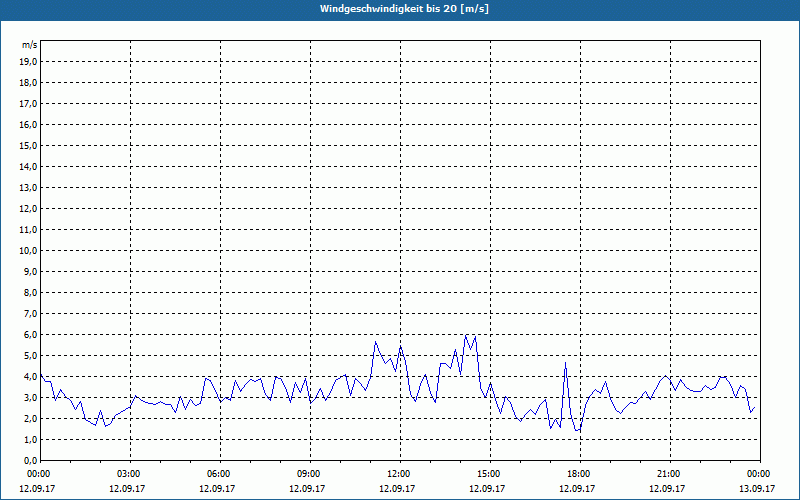The image size is (800, 500).
Task: Select the "15,0" axis label
Action: [28, 145]
